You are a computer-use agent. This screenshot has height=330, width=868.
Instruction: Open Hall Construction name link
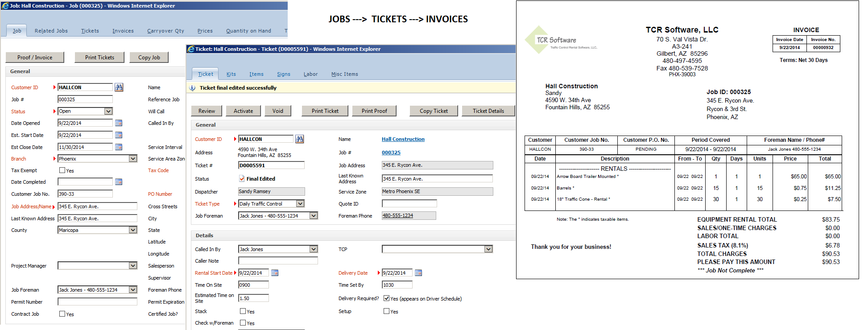pyautogui.click(x=403, y=139)
